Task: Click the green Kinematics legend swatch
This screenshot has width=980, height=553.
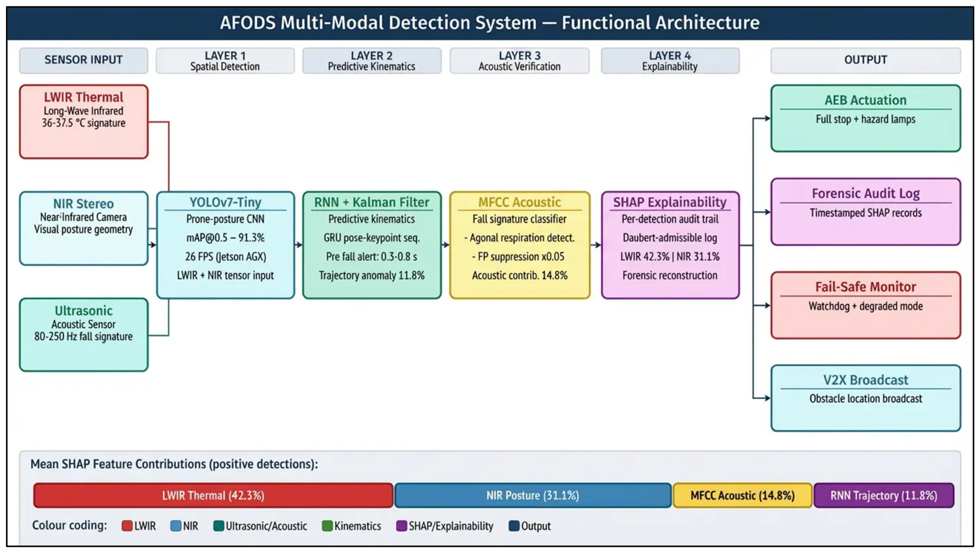Action: (x=327, y=526)
